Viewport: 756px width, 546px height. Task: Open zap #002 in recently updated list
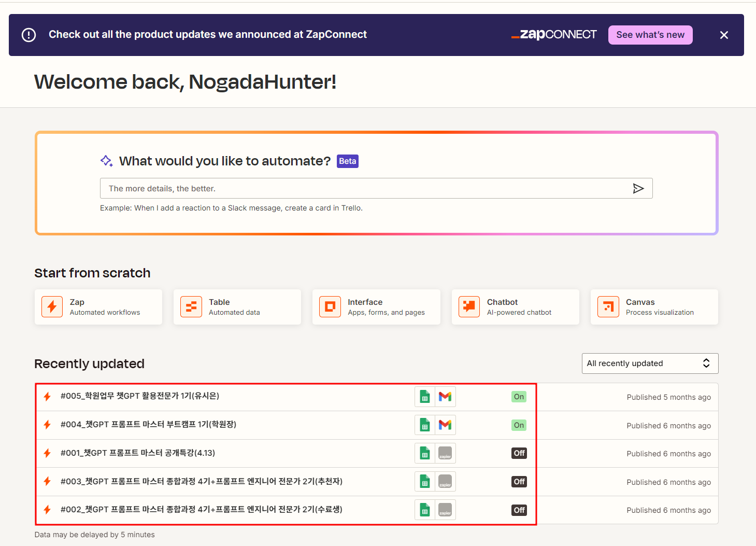point(201,510)
